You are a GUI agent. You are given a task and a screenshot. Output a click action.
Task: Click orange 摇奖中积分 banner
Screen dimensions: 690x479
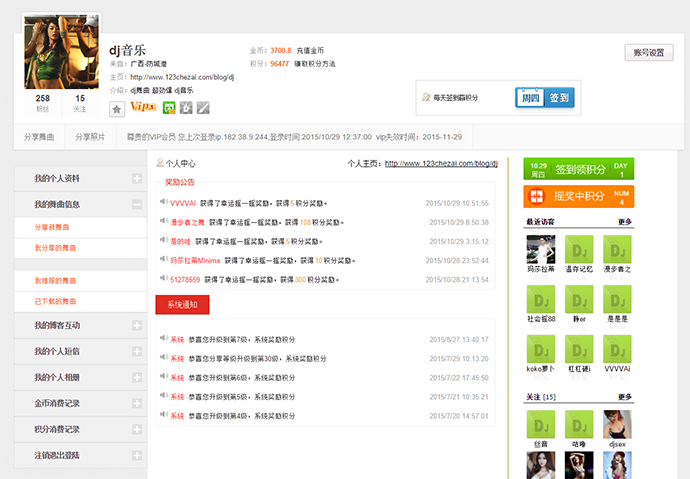coord(579,196)
